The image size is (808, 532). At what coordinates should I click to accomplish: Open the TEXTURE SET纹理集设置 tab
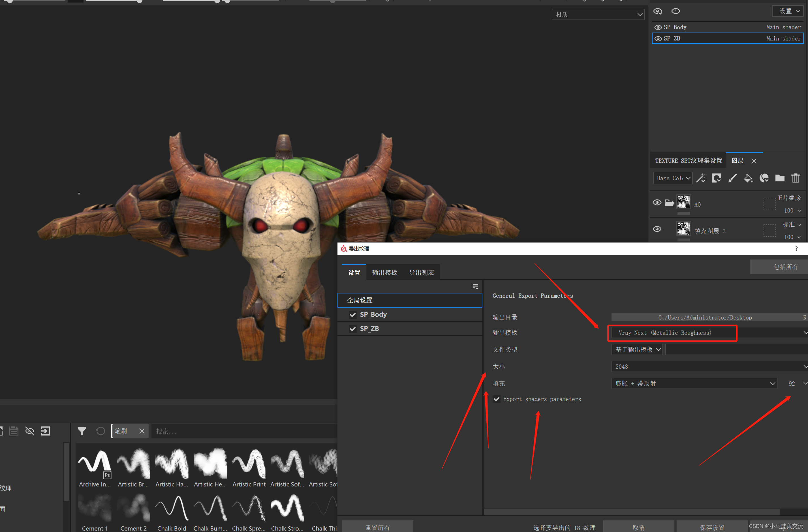[x=688, y=160]
